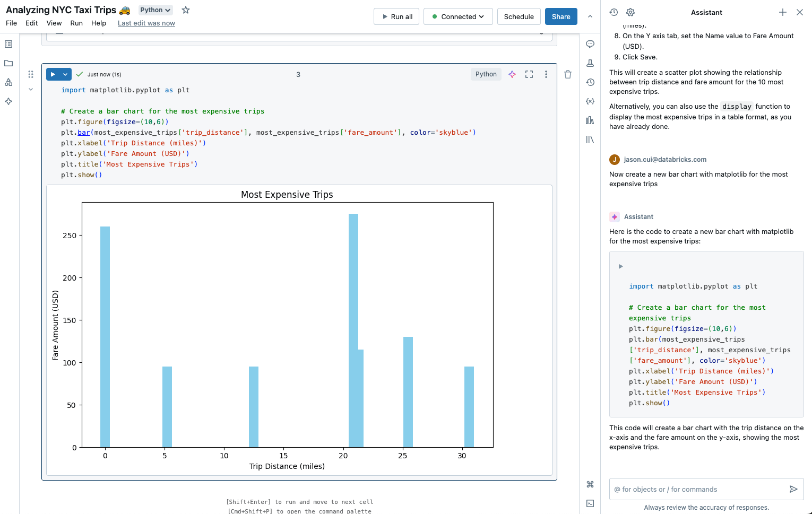Open the Connected cluster dropdown

pos(457,16)
